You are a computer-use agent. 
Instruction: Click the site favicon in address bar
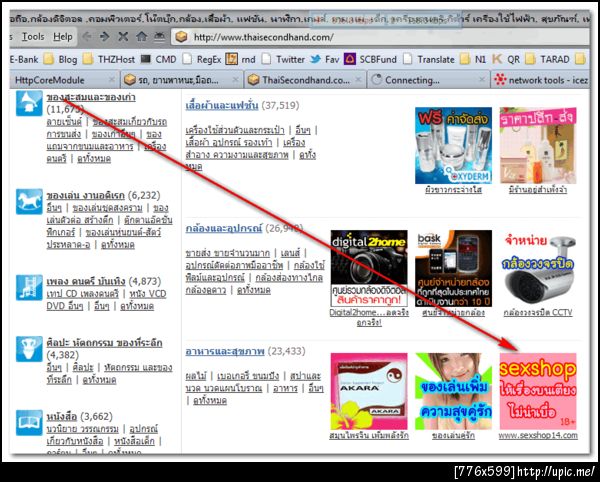[x=181, y=37]
